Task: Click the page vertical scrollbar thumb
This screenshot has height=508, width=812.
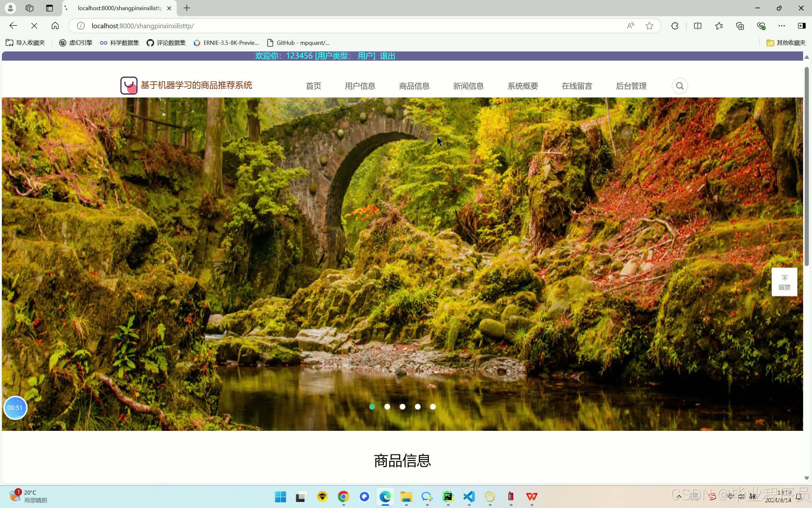Action: 807,166
